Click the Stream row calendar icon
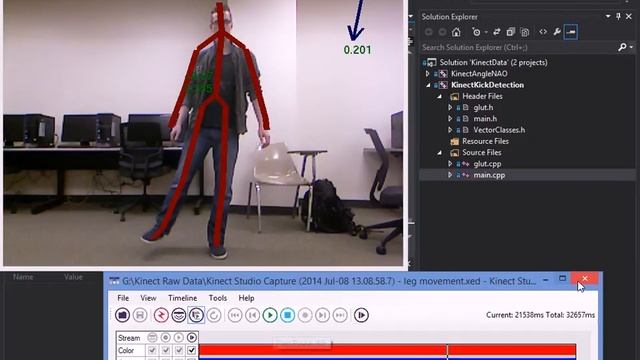Screen dimensions: 640x360 coord(152,338)
